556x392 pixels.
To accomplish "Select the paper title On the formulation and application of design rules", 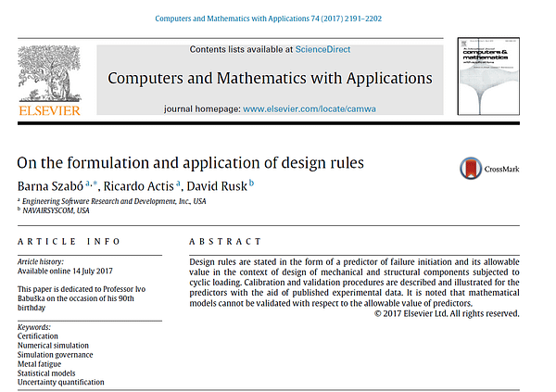I will point(190,163).
